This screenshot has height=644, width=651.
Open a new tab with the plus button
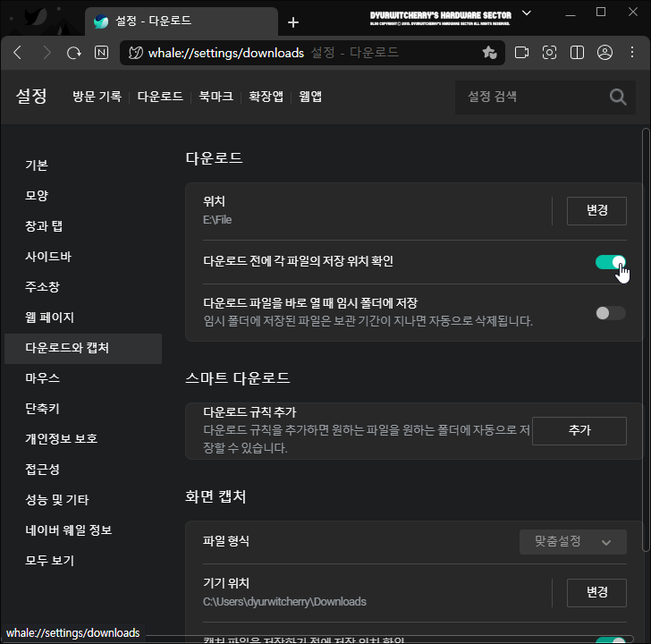293,22
